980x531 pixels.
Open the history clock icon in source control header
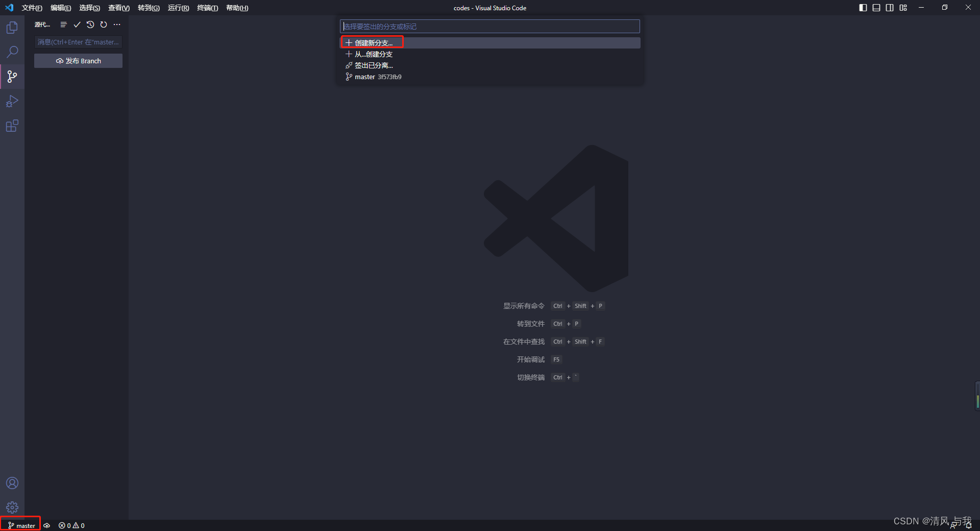(x=90, y=25)
